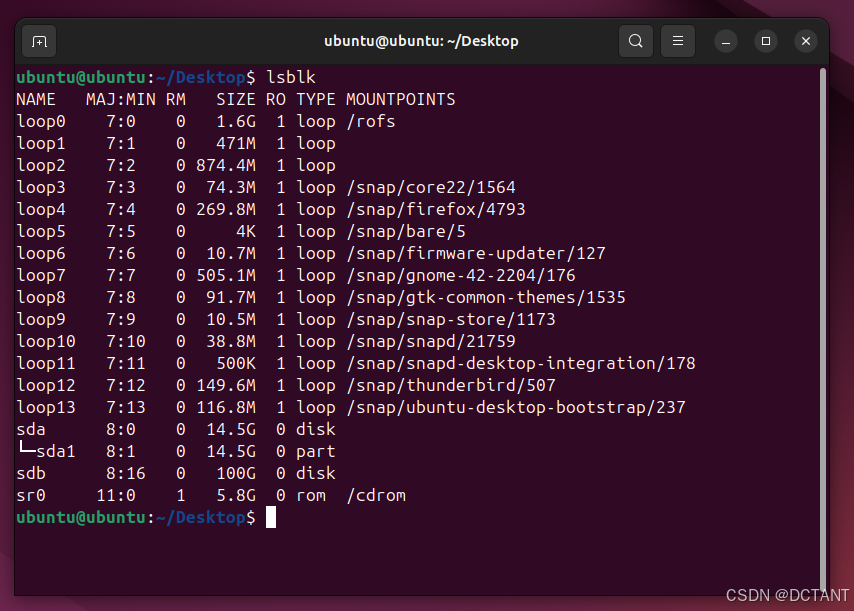Click the /snap/core22/1564 mountpoint

(431, 187)
